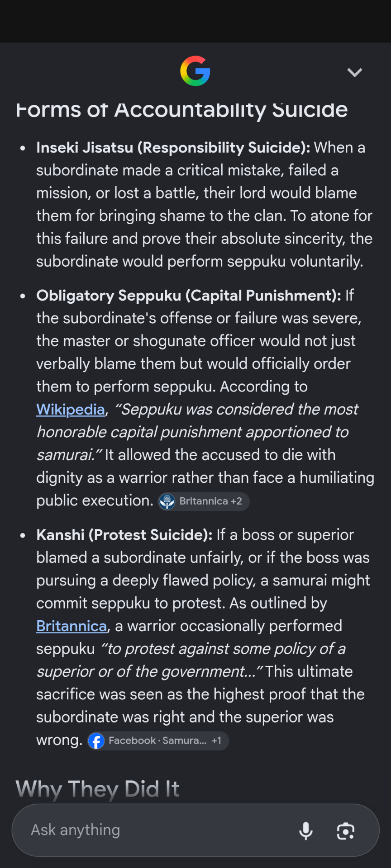Open the Britannica hyperlink in Kanshi paragraph
The width and height of the screenshot is (391, 868).
click(72, 626)
